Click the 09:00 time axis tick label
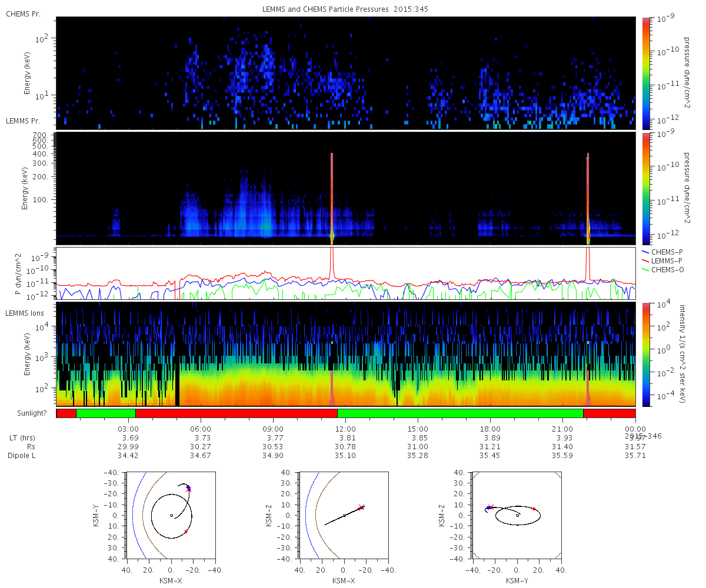Screen dimensions: 706x588 (273, 429)
